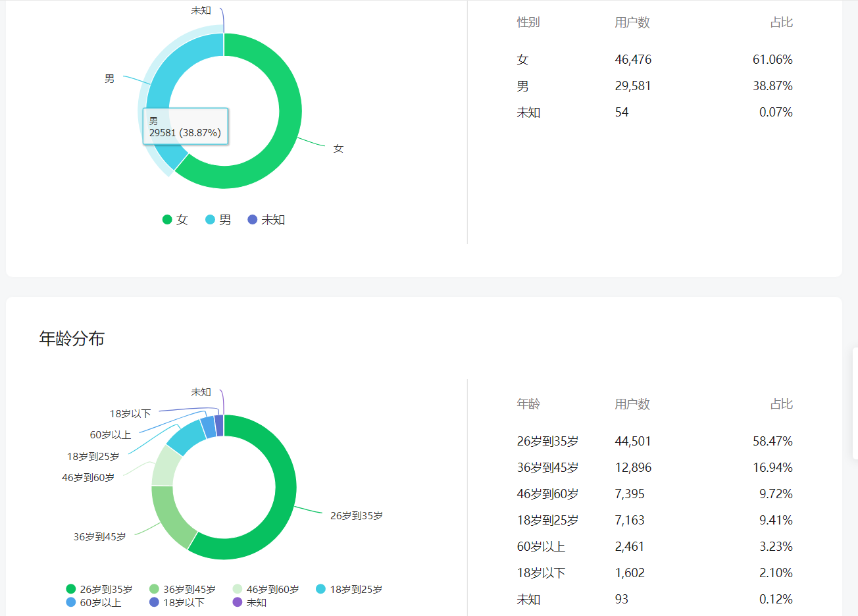Click the percentage 16.94%
858x616 pixels.
772,468
